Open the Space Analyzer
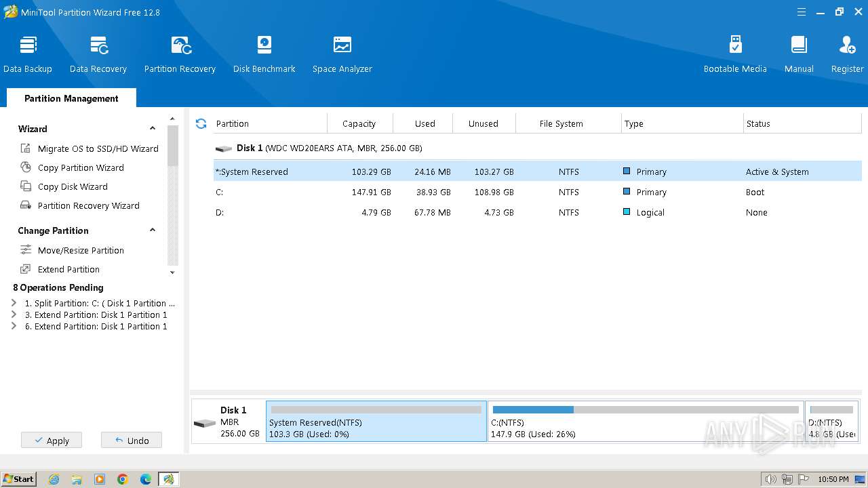 [x=342, y=54]
